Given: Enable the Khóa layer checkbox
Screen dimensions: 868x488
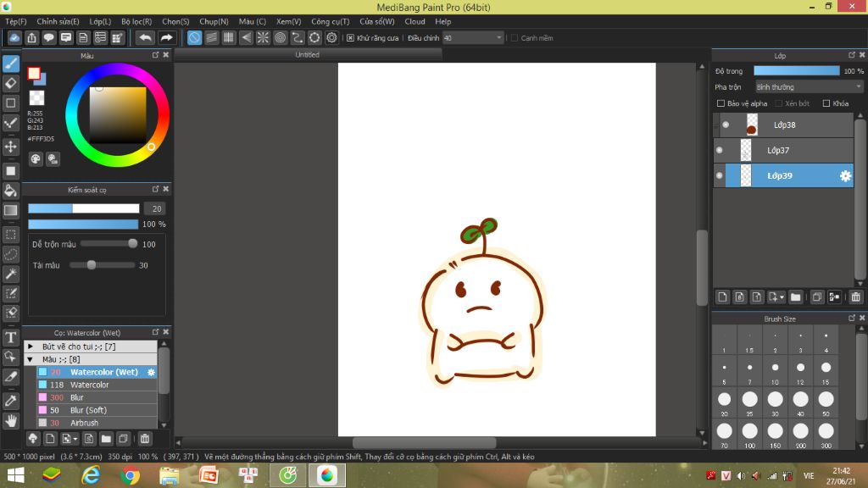Looking at the screenshot, I should coord(826,103).
